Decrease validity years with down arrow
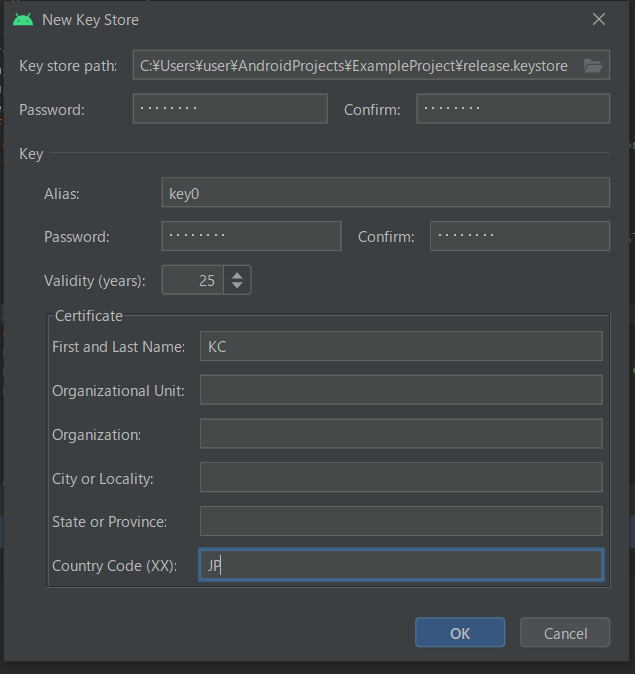 tap(237, 286)
